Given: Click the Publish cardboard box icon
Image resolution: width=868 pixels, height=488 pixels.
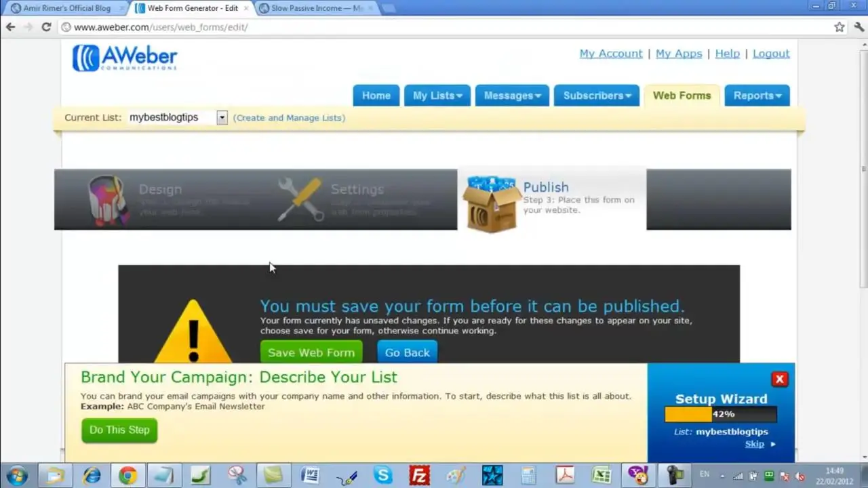Looking at the screenshot, I should pos(492,204).
